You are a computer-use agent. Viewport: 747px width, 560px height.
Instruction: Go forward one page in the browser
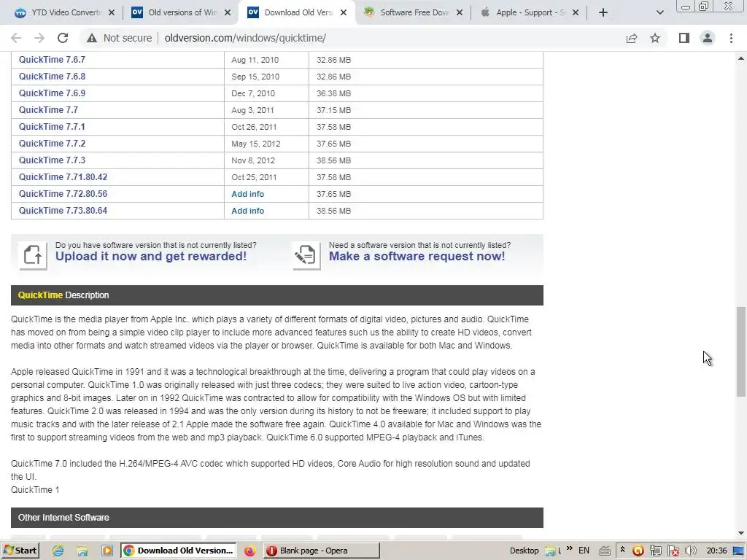[x=39, y=38]
